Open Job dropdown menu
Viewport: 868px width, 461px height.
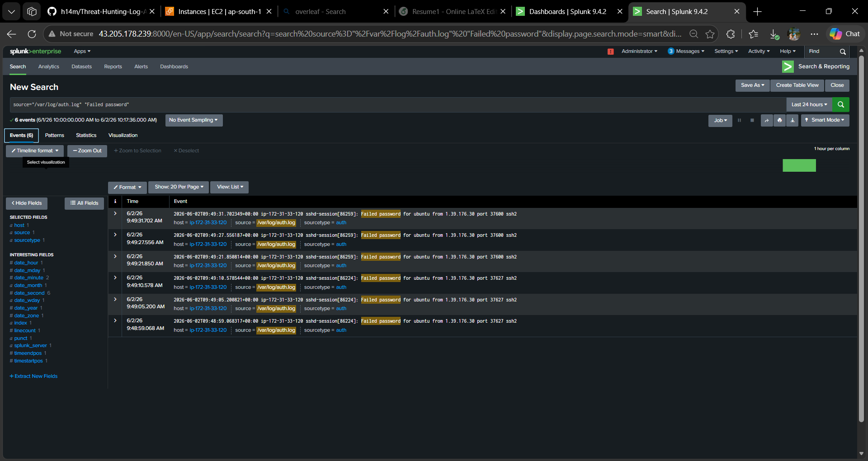(720, 120)
